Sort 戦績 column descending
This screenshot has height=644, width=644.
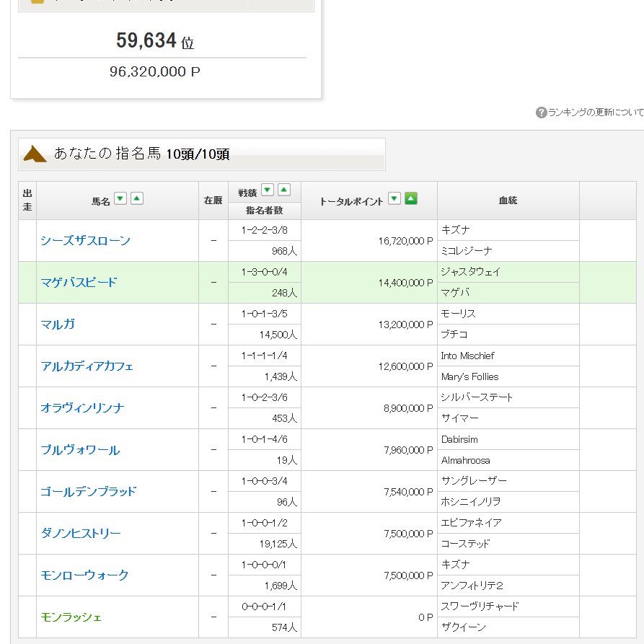click(x=268, y=190)
